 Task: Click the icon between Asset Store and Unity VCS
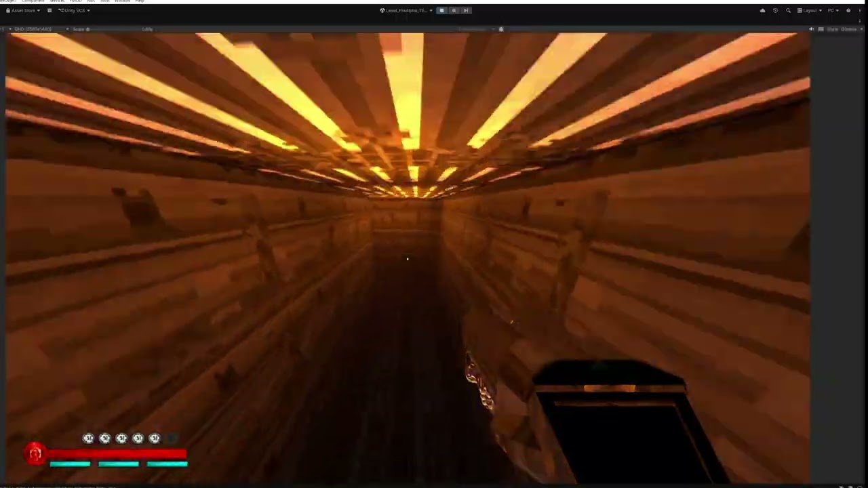[x=50, y=10]
